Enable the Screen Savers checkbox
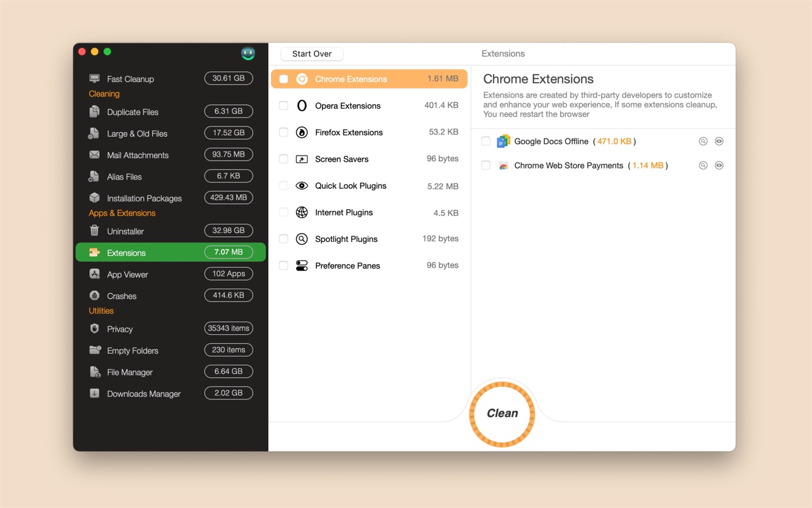 pyautogui.click(x=284, y=159)
